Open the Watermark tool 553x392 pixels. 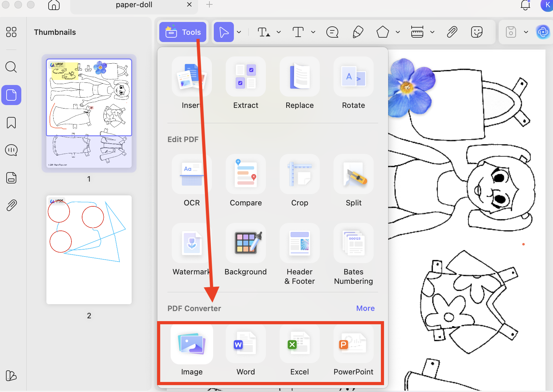pyautogui.click(x=192, y=250)
